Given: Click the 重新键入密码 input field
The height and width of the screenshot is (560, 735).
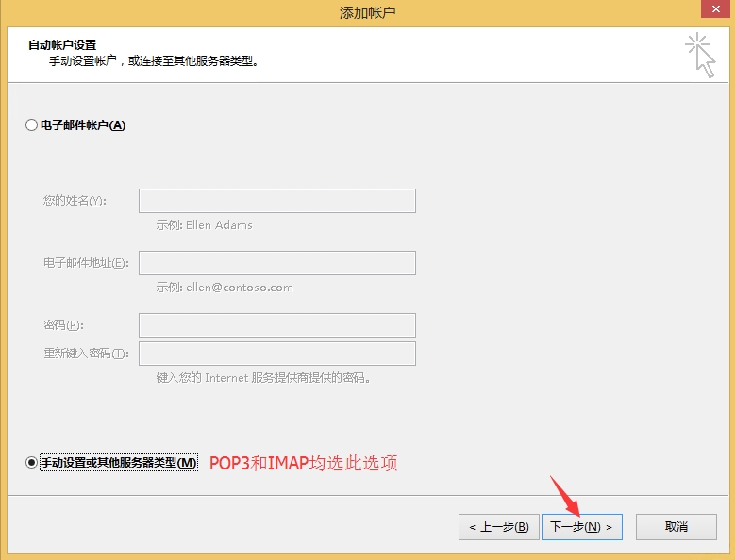Looking at the screenshot, I should 277,354.
